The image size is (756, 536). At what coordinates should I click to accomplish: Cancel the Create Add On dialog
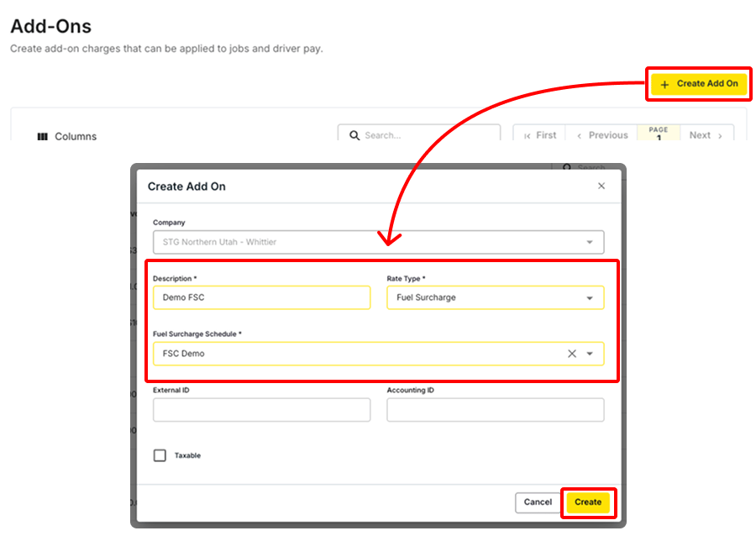(538, 502)
